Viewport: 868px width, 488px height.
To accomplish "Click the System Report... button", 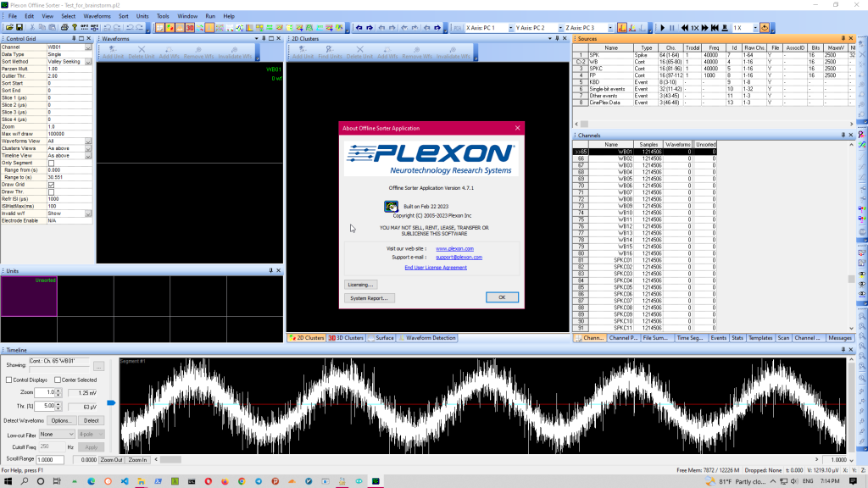I will 369,297.
